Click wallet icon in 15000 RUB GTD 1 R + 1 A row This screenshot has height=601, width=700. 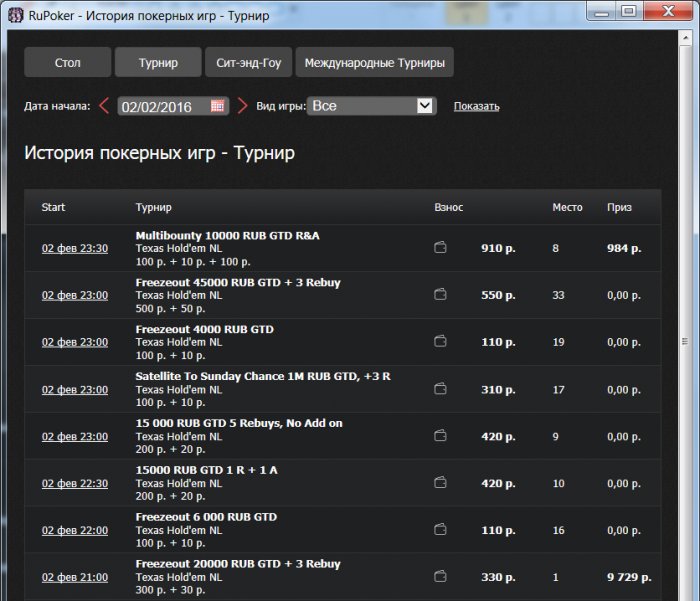tap(440, 482)
